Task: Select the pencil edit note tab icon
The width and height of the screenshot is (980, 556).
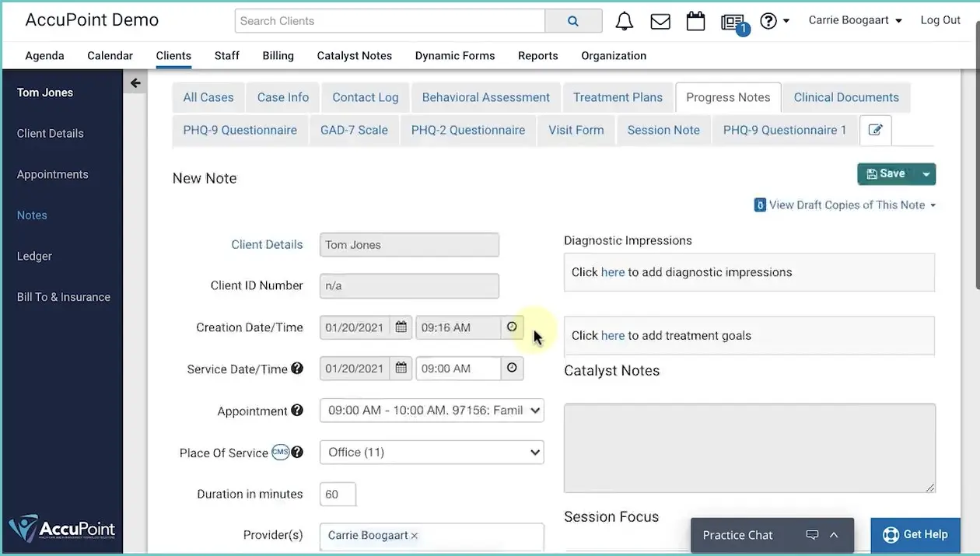Action: coord(876,130)
